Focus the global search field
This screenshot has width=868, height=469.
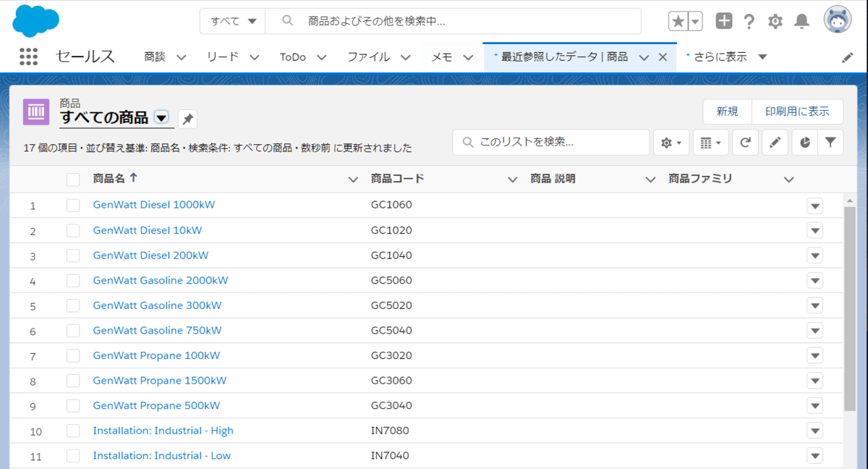(x=452, y=21)
